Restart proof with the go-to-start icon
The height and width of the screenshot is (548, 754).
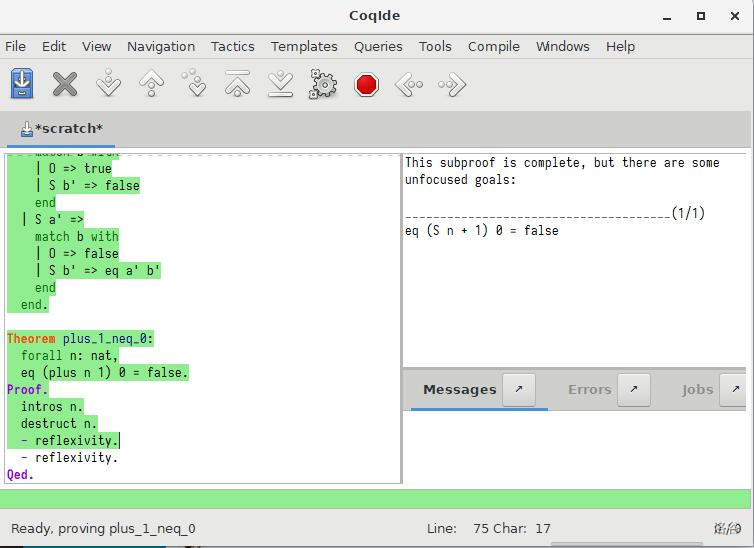pyautogui.click(x=237, y=85)
